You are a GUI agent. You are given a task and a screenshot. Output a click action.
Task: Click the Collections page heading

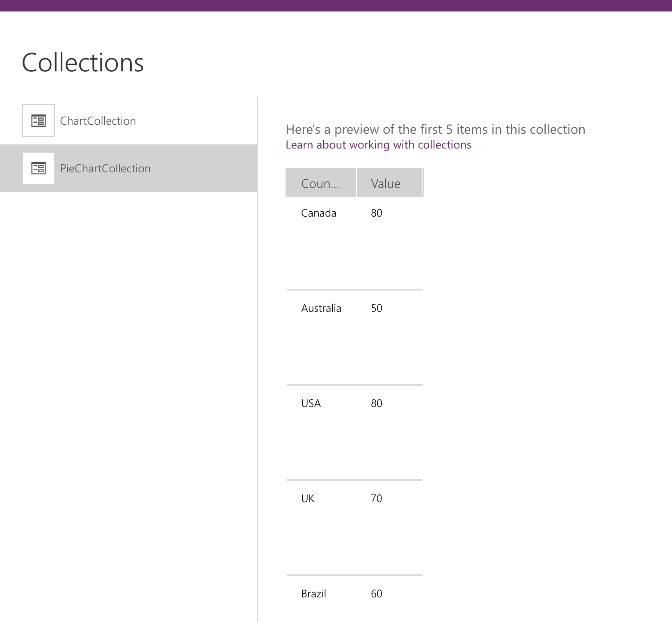pos(82,62)
